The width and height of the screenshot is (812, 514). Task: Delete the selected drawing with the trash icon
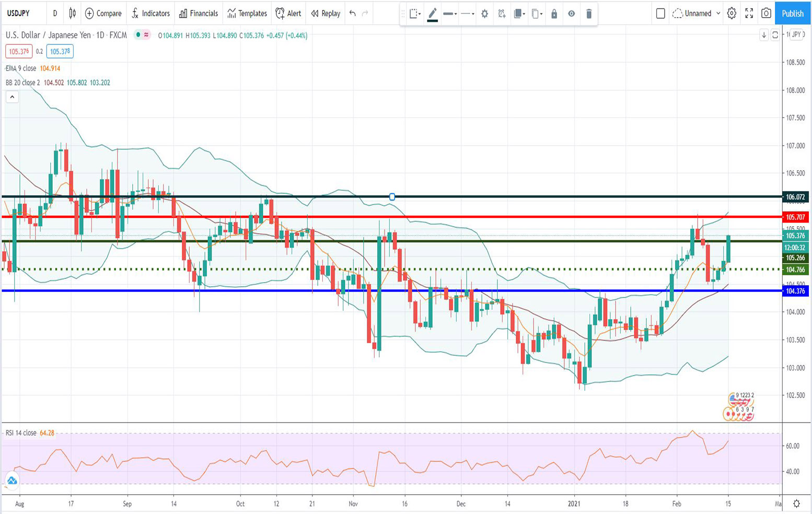[589, 14]
